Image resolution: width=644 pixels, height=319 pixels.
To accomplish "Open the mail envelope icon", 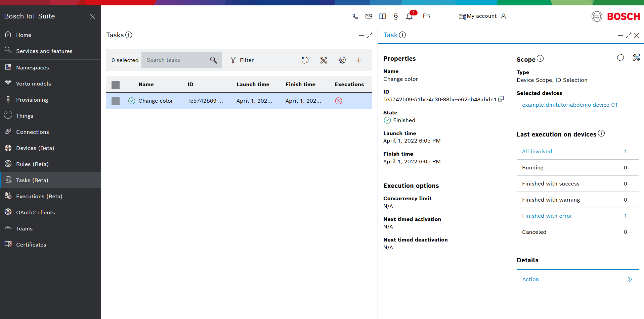I will tap(369, 16).
